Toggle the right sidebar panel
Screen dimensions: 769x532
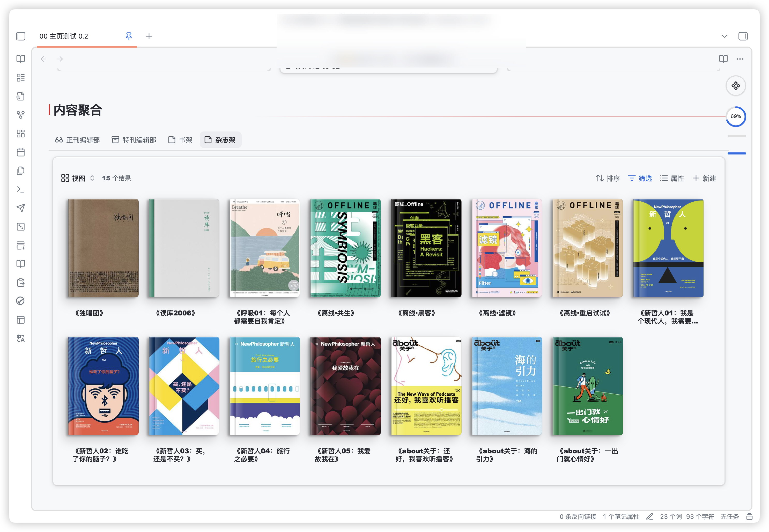(743, 36)
